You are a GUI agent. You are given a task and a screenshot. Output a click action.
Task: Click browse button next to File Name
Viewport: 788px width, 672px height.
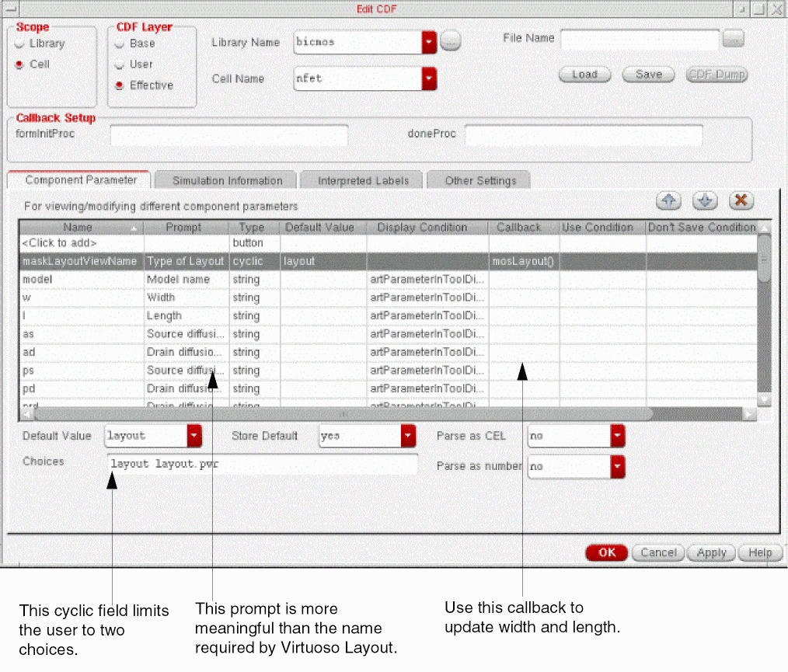pos(733,39)
